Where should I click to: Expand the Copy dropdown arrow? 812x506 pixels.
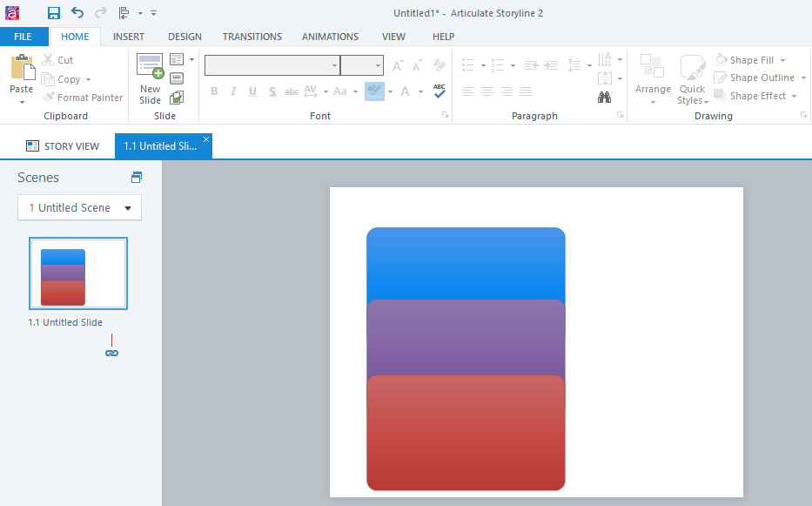tap(87, 78)
